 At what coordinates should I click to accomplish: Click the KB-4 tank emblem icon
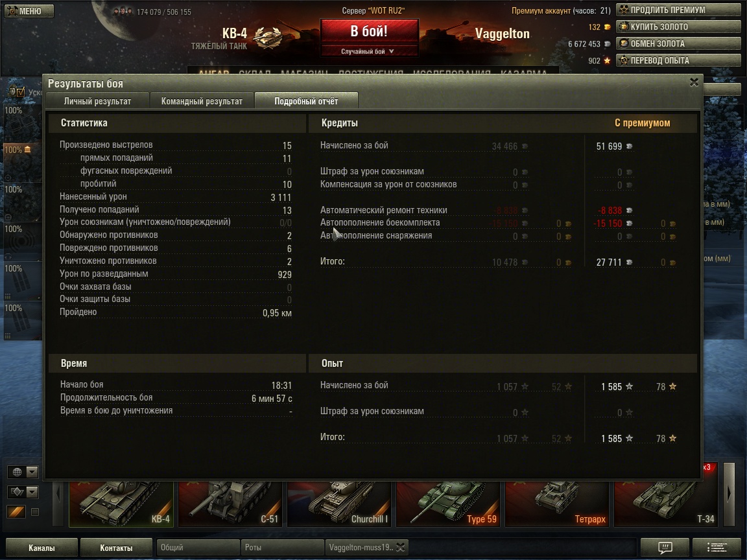267,37
